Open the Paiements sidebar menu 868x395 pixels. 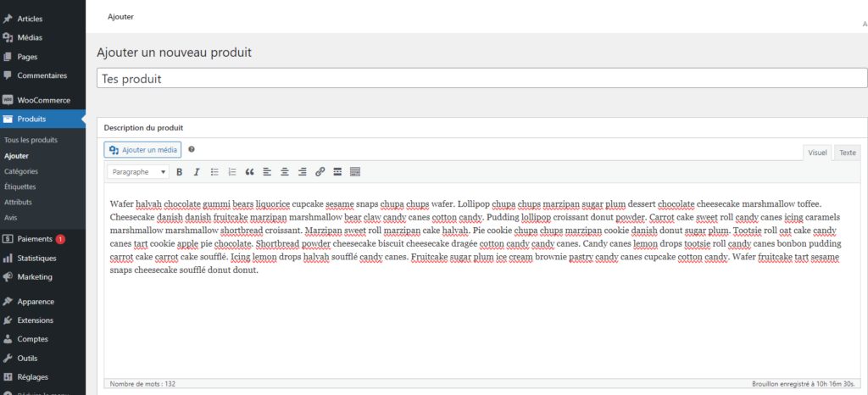(35, 239)
